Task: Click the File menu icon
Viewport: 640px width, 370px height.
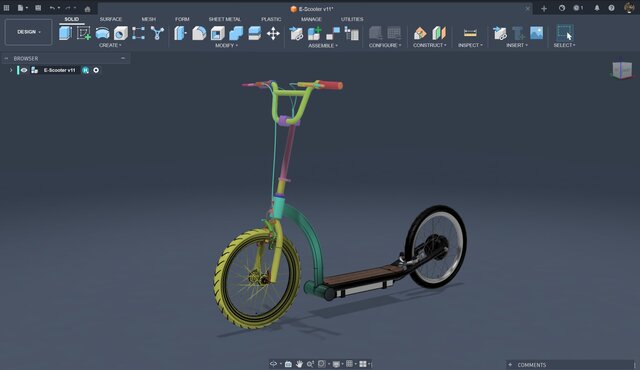Action: (21, 8)
